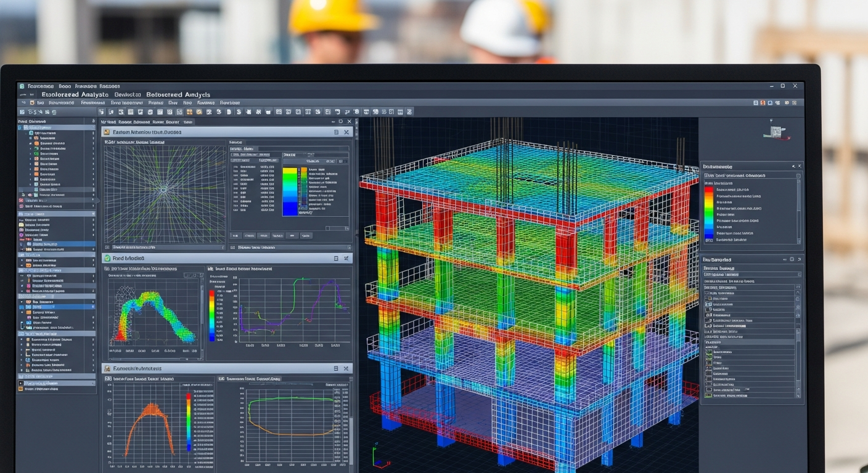Click the rainbow legend bar in the upper right panel
This screenshot has width=868, height=473.
tap(708, 212)
